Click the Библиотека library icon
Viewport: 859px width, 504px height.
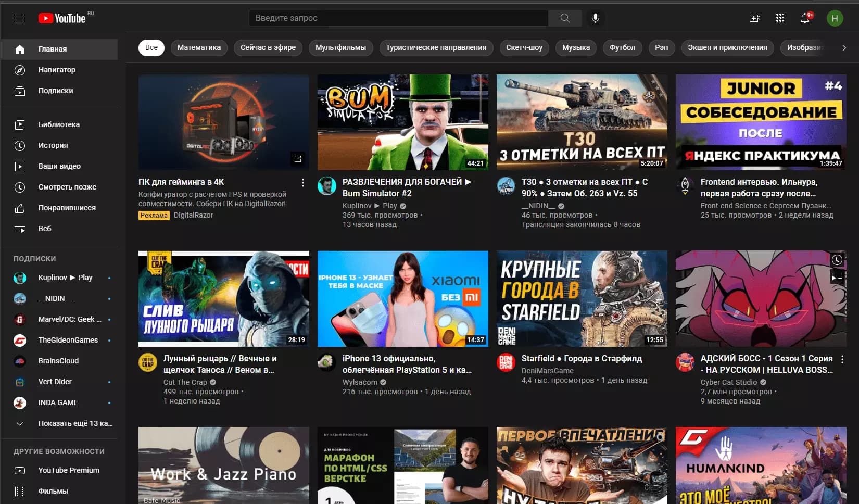pos(20,125)
